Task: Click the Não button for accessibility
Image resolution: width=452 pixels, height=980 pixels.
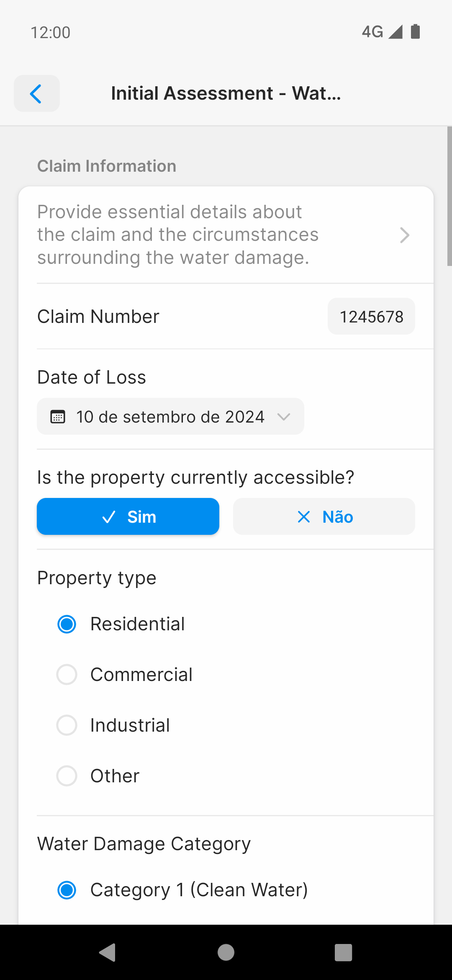Action: pyautogui.click(x=324, y=516)
